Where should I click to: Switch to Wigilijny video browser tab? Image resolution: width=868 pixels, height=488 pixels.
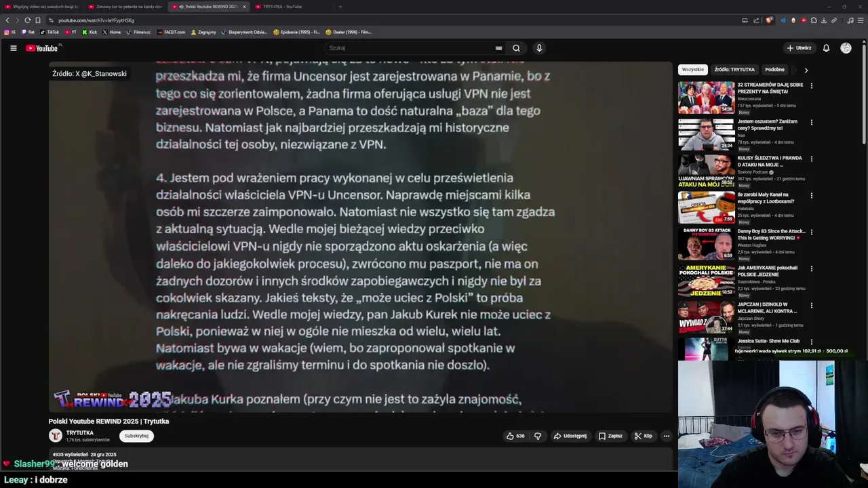coord(41,7)
